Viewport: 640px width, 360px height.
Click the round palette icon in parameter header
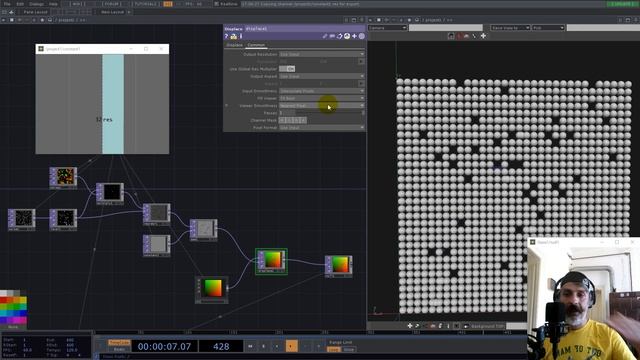[347, 36]
